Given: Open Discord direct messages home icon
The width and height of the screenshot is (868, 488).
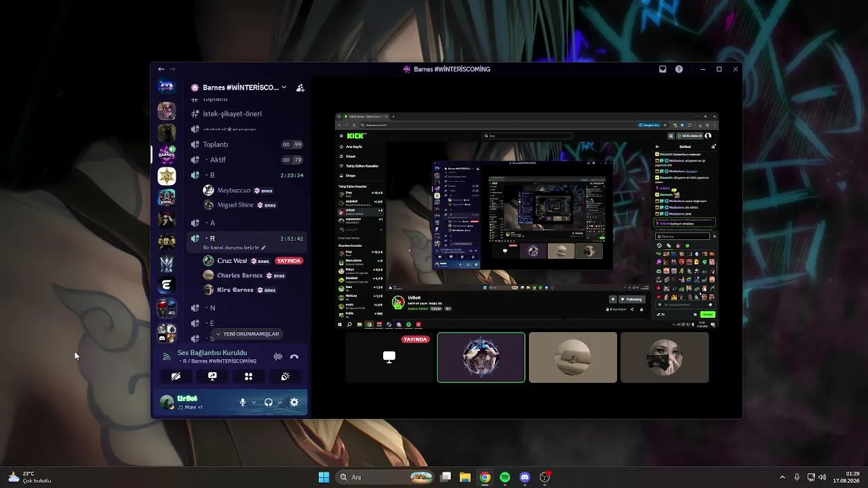Looking at the screenshot, I should pos(166,86).
